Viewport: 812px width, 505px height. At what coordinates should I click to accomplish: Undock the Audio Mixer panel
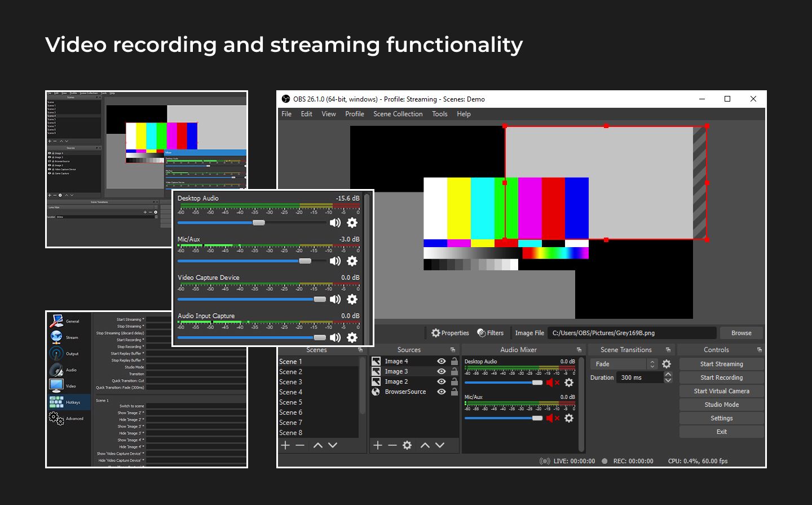click(x=579, y=350)
